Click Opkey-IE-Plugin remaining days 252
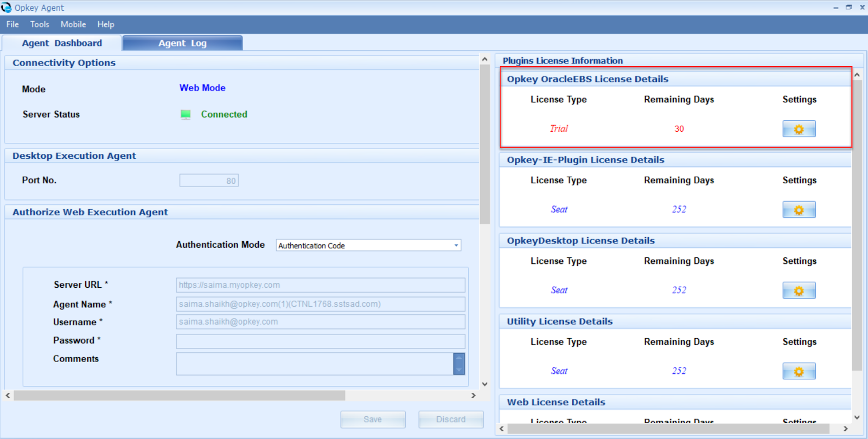This screenshot has height=439, width=868. 679,210
